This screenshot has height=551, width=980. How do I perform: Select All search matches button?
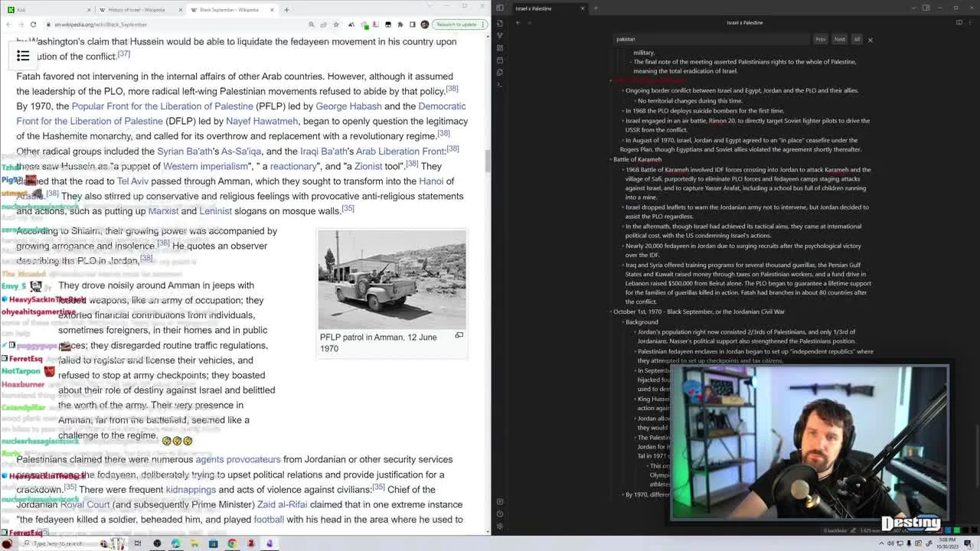(x=857, y=39)
